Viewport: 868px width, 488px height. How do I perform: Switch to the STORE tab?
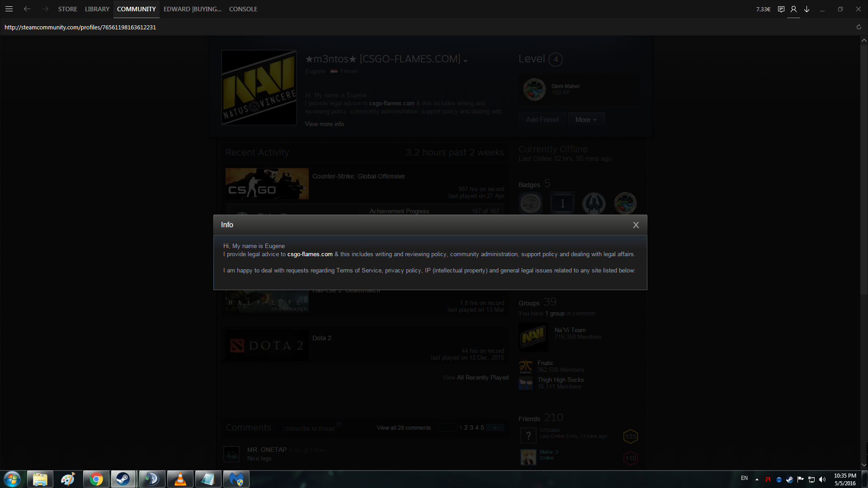[x=67, y=9]
